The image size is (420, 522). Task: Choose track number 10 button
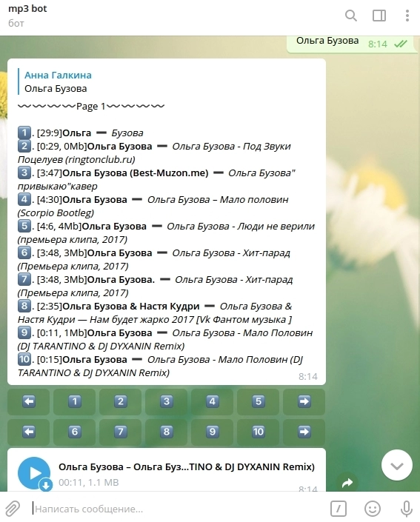pos(258,432)
